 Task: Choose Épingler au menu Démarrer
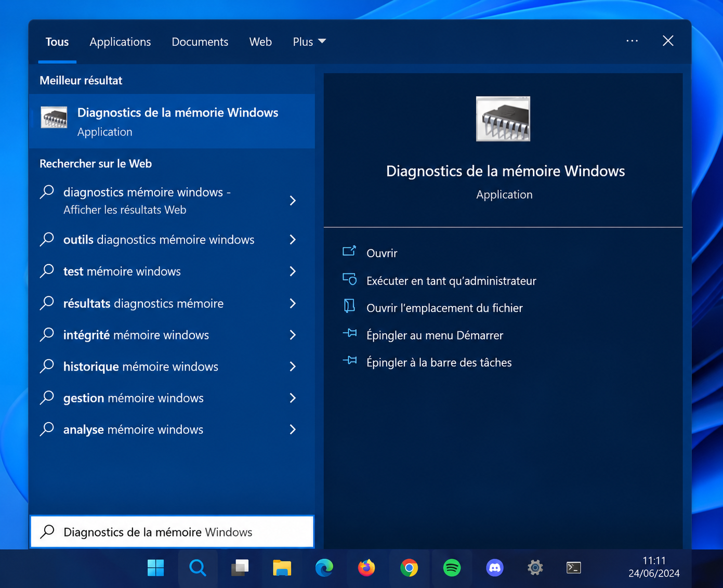click(x=435, y=335)
